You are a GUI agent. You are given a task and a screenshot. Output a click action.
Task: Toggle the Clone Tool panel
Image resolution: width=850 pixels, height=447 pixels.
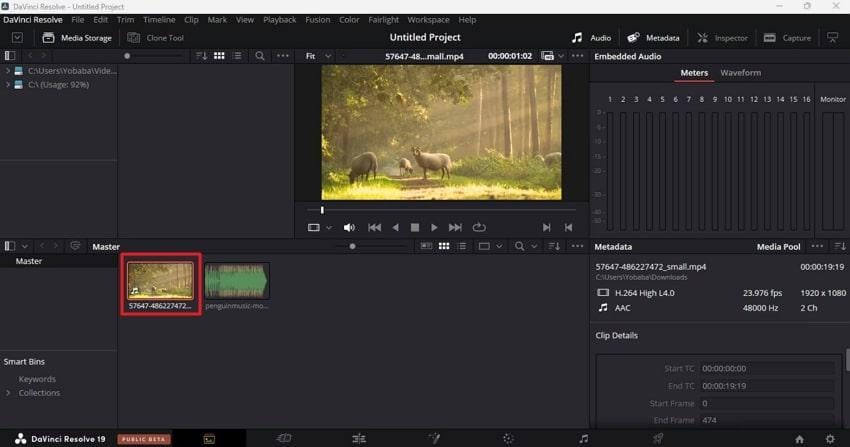click(x=156, y=38)
